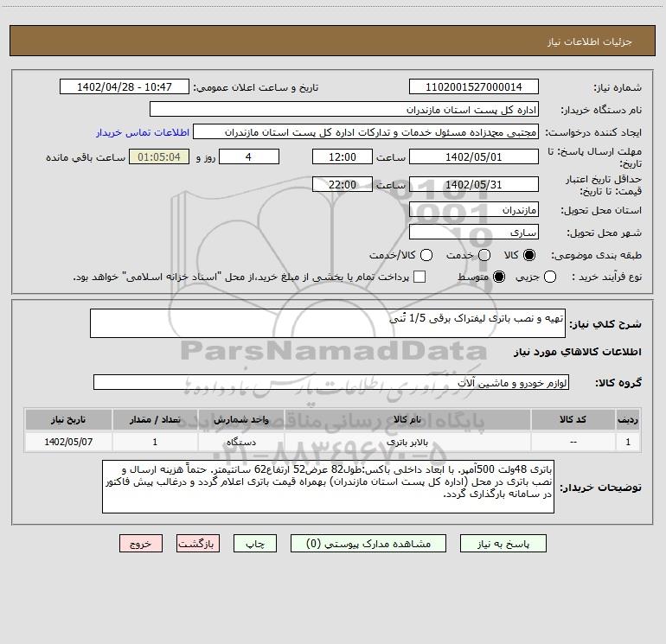This screenshot has height=644, width=666.
Task: Open the اطلاعات تماس خریدار link
Action: pyautogui.click(x=143, y=132)
